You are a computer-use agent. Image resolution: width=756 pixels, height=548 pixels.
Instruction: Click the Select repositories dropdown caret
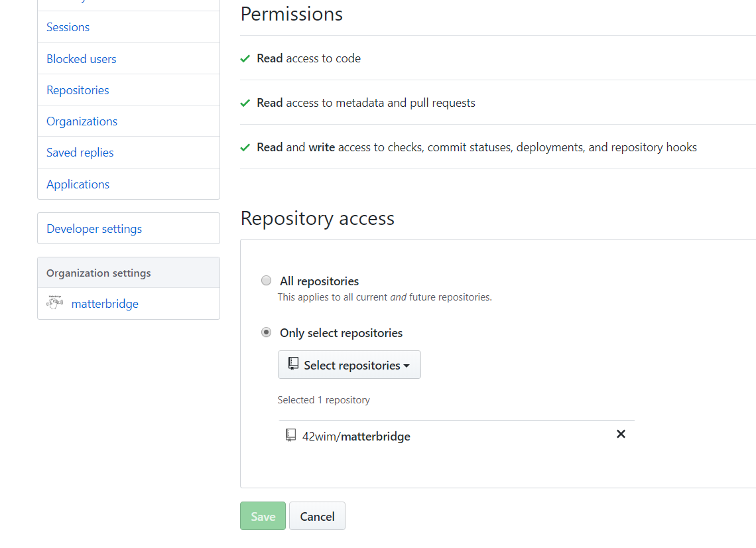tap(407, 366)
